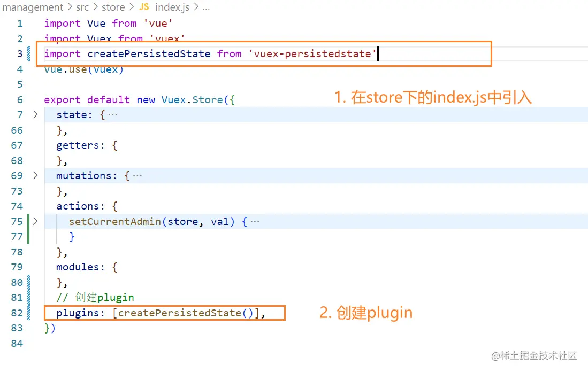Viewport: 588px width, 372px height.
Task: Click the 'getters' property on line 67
Action: tap(78, 145)
